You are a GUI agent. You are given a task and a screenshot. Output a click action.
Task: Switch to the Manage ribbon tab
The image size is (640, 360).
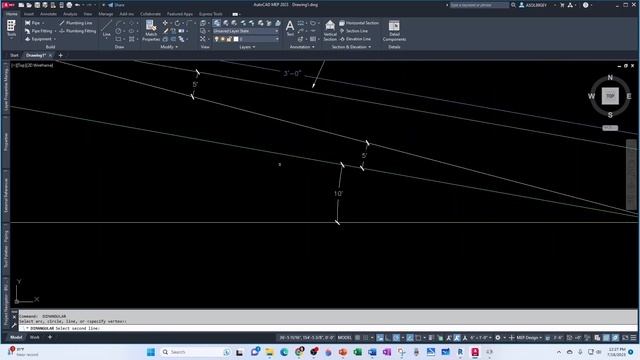coord(105,14)
